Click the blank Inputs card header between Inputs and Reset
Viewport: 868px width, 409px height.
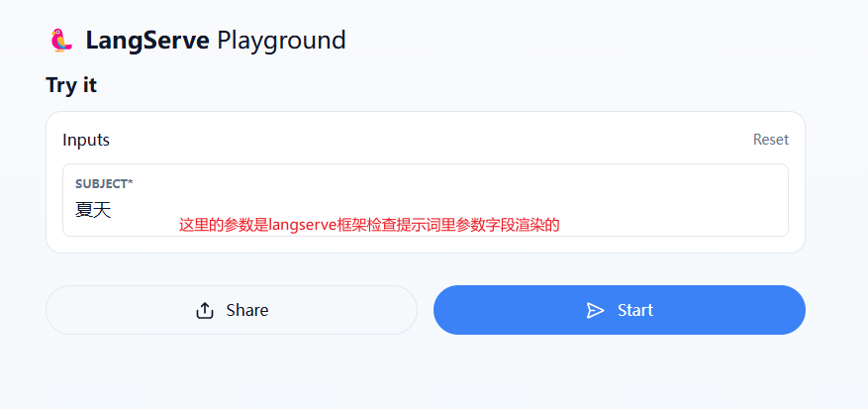click(x=432, y=140)
